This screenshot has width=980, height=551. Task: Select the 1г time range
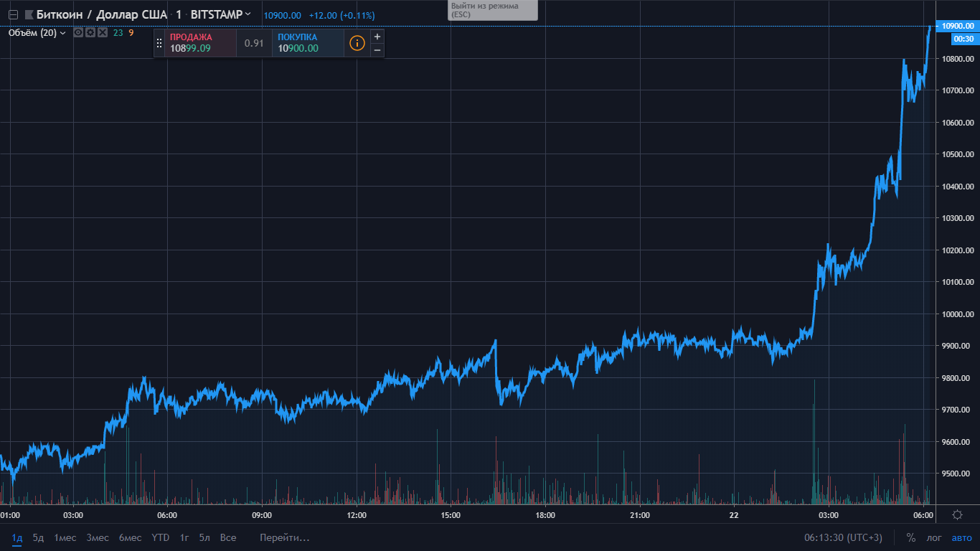(184, 537)
